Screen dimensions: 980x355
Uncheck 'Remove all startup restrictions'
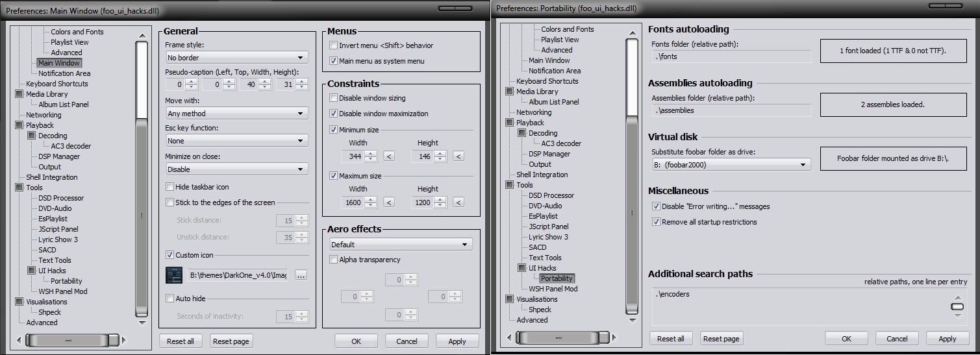[x=656, y=222]
